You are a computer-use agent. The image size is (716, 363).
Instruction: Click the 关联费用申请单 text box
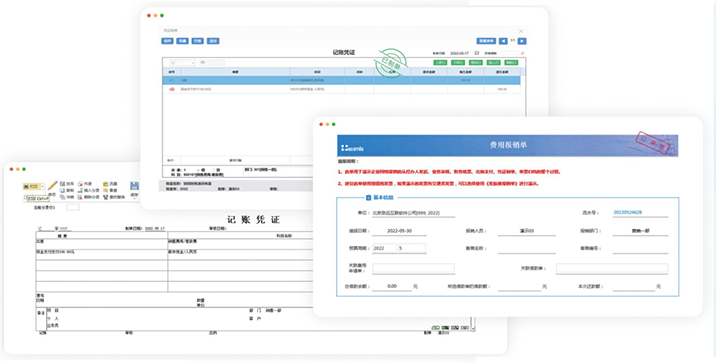(x=413, y=268)
